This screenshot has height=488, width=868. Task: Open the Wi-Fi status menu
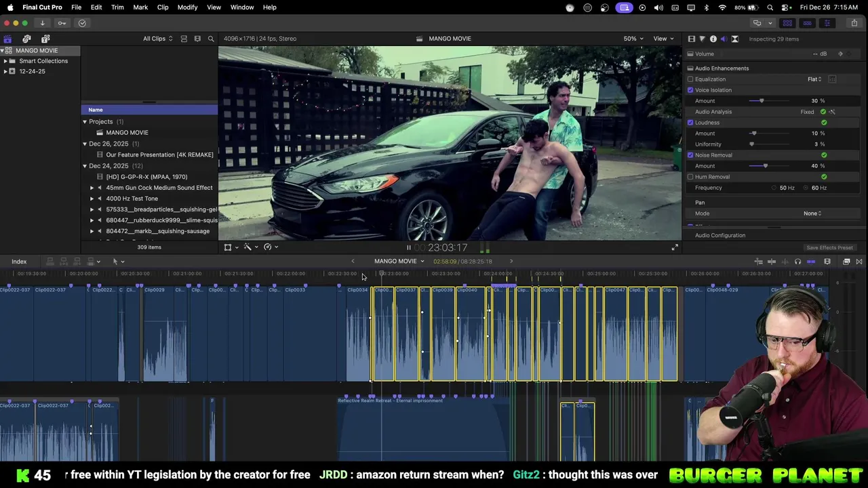pos(722,7)
